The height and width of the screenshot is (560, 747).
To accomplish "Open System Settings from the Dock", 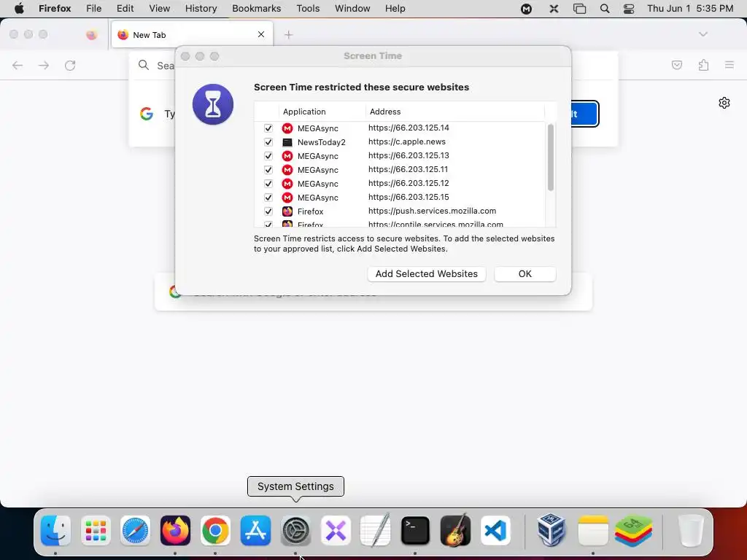I will tap(295, 531).
